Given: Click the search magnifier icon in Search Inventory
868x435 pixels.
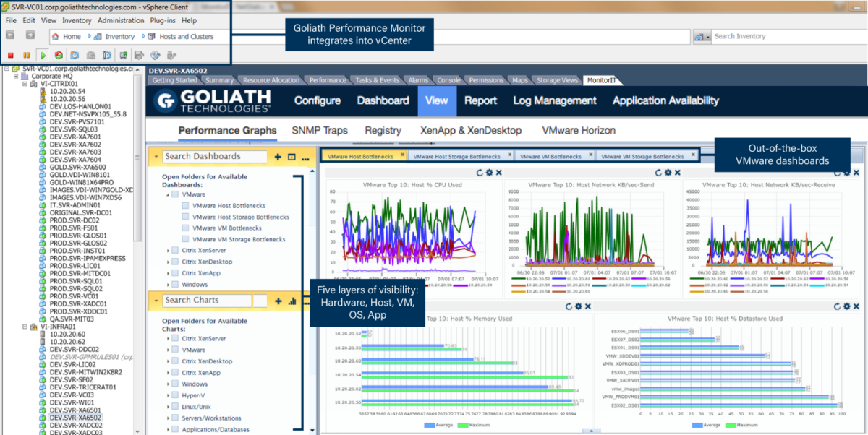Looking at the screenshot, I should tap(700, 35).
